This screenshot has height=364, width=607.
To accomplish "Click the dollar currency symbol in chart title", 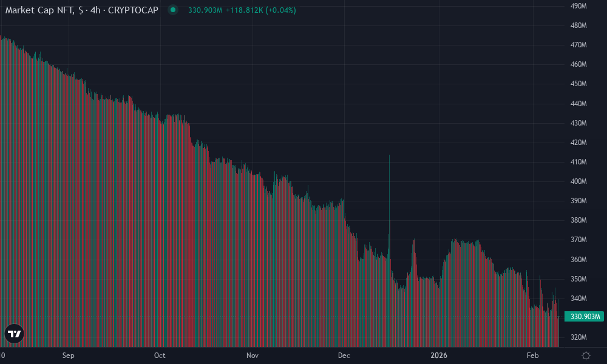I will coord(80,10).
